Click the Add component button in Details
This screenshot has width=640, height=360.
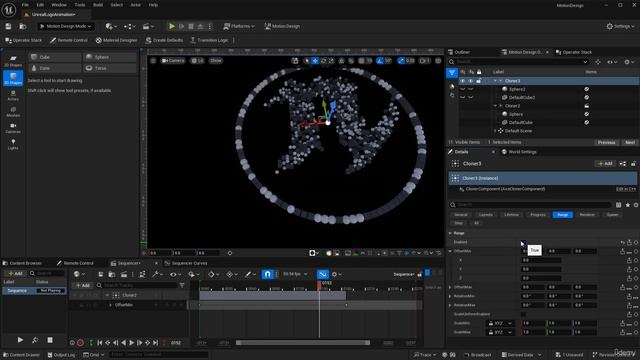point(605,164)
